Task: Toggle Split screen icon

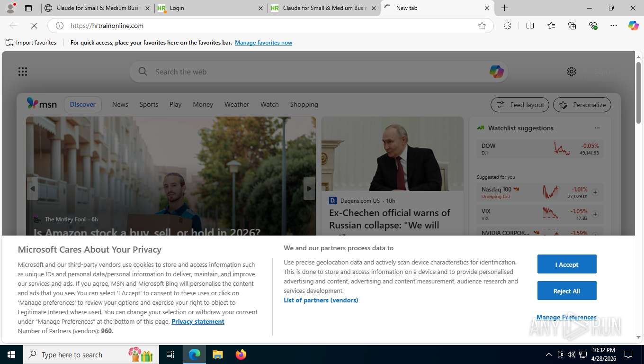Action: tap(530, 26)
